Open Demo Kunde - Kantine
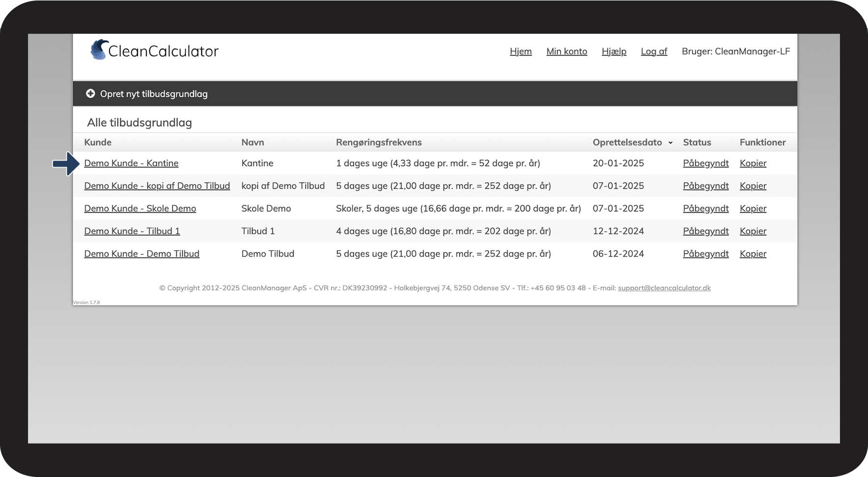The height and width of the screenshot is (477, 868). point(131,163)
